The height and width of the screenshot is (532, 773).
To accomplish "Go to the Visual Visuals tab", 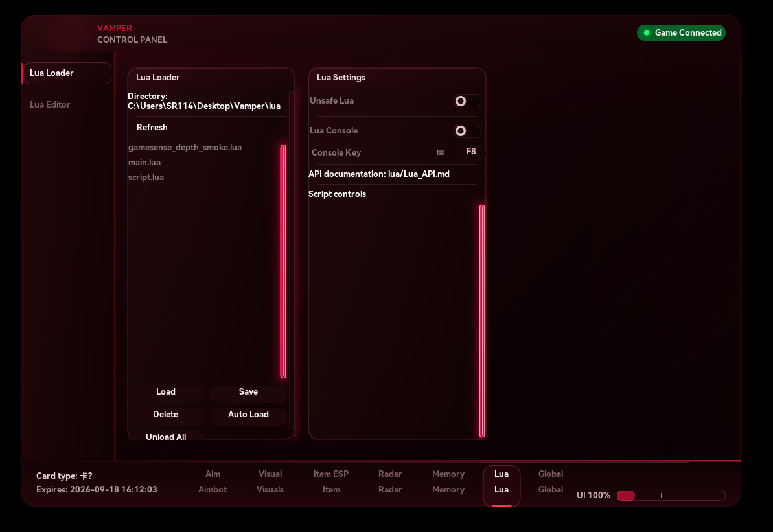I will [270, 481].
